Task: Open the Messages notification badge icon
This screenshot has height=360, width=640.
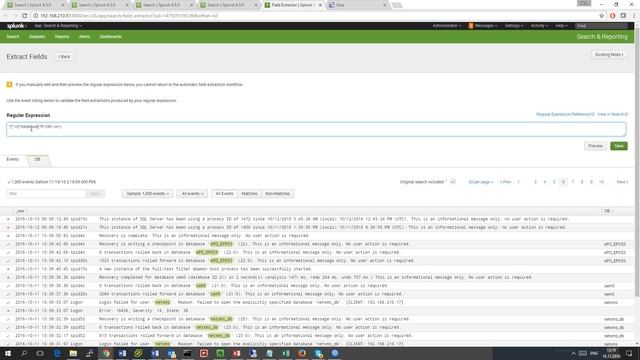Action: [471, 26]
